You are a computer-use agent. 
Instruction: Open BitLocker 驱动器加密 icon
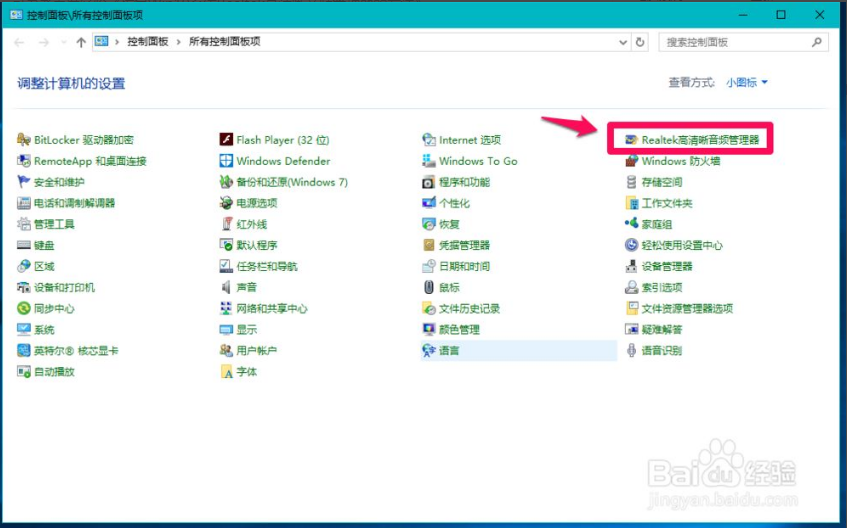point(24,140)
